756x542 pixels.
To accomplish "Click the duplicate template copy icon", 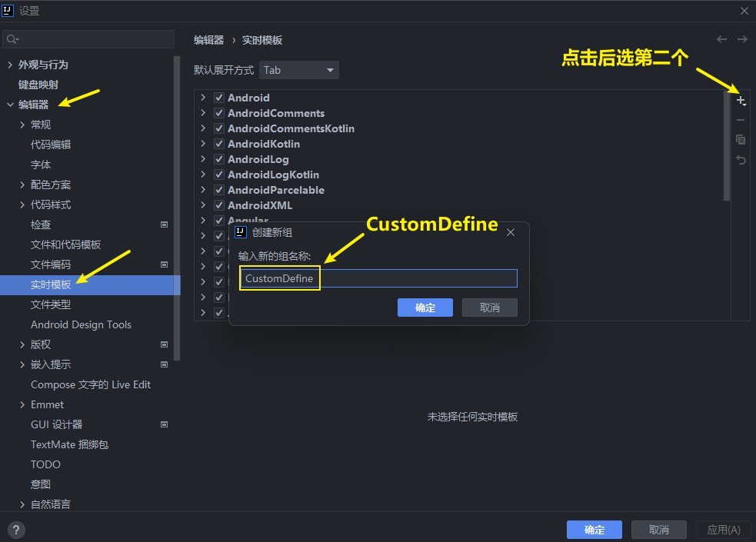I will pos(741,140).
